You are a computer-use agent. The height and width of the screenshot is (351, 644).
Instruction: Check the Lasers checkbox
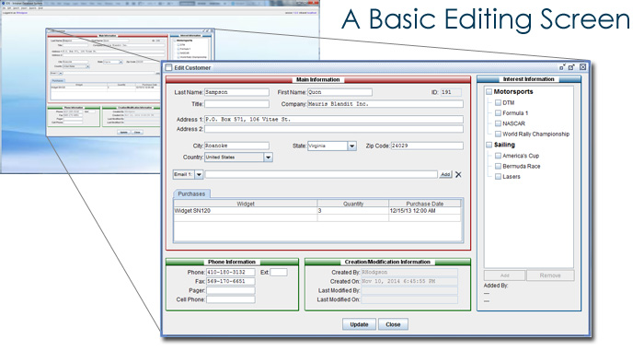click(x=498, y=177)
